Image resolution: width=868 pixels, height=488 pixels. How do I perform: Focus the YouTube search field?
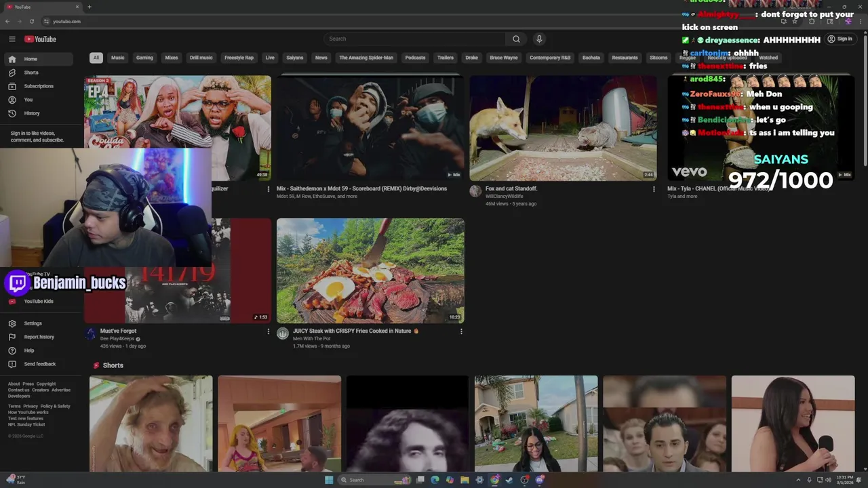(x=414, y=39)
